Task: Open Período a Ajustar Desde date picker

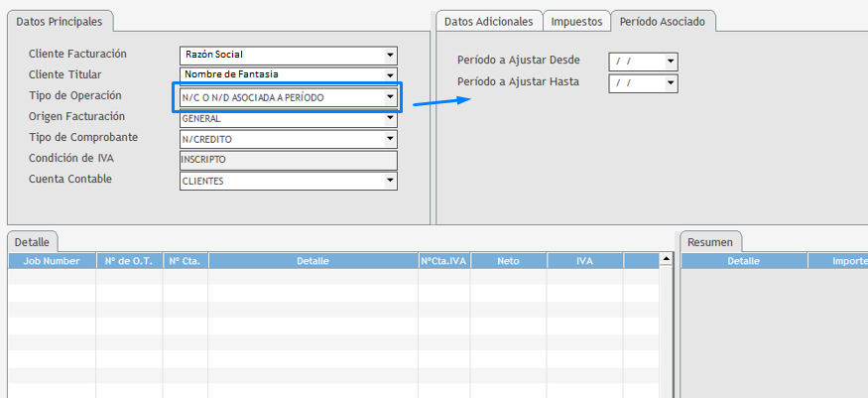Action: point(671,62)
